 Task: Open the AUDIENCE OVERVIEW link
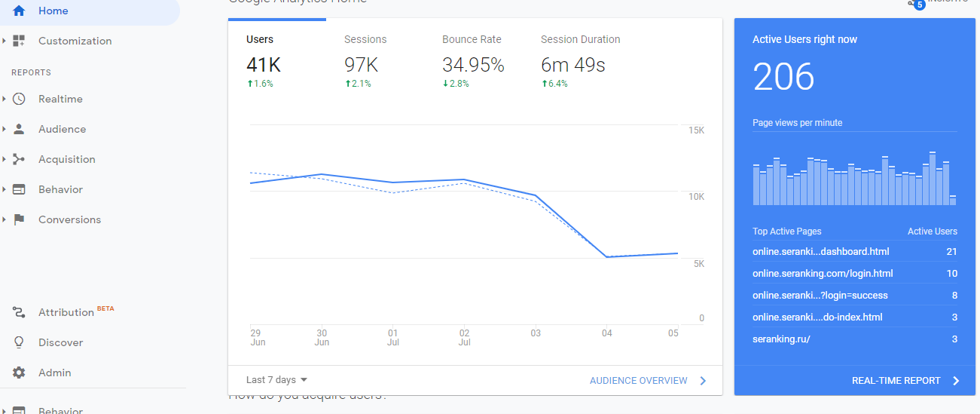pos(639,381)
